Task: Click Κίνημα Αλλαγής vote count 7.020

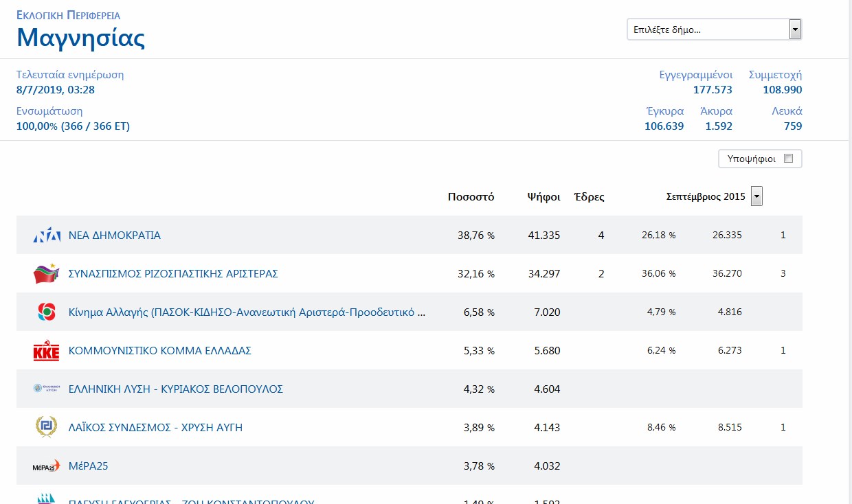Action: 547,312
